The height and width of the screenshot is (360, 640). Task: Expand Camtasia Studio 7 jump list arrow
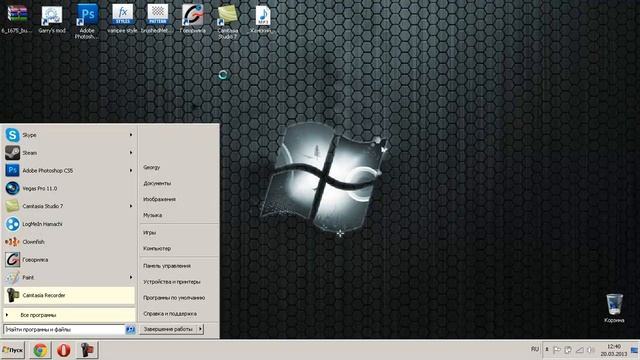click(x=131, y=206)
